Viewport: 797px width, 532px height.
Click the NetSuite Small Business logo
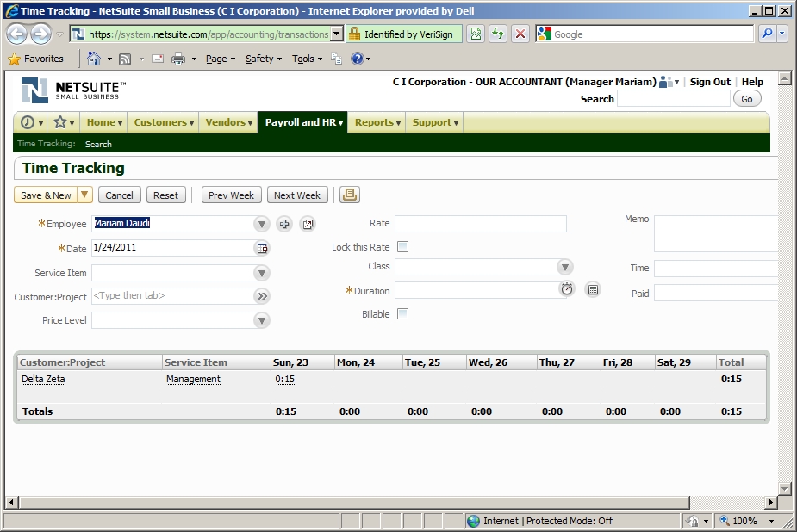tap(74, 90)
